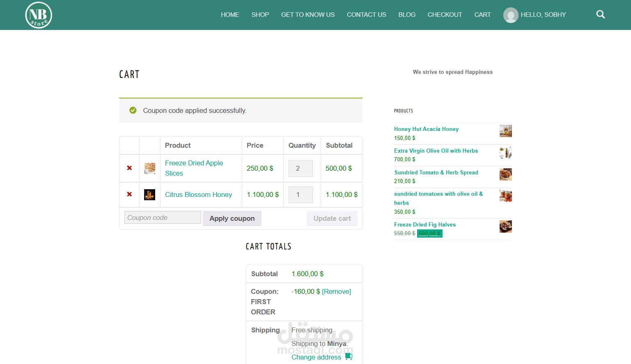This screenshot has height=364, width=631.
Task: Click the Quantity column header
Action: (302, 145)
